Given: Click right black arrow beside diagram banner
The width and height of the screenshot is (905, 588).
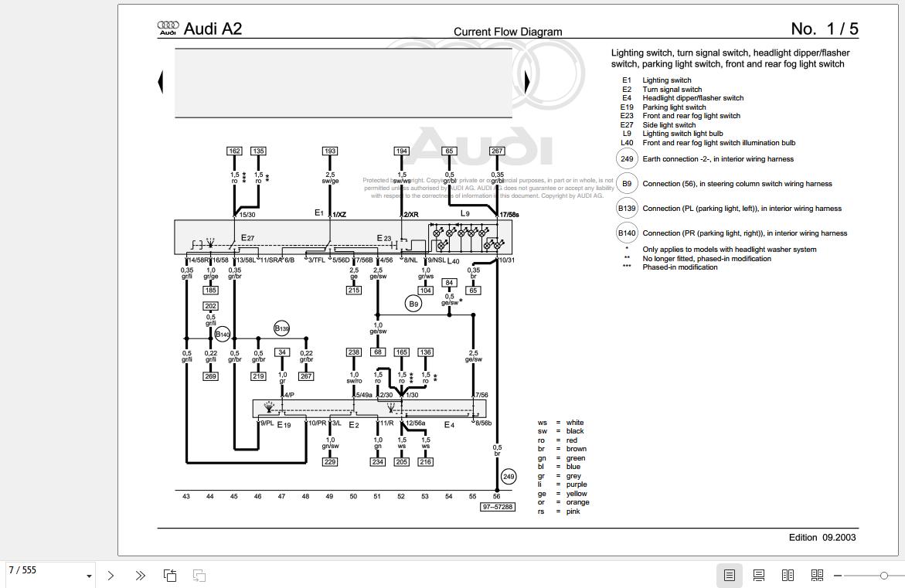Looking at the screenshot, I should 527,82.
